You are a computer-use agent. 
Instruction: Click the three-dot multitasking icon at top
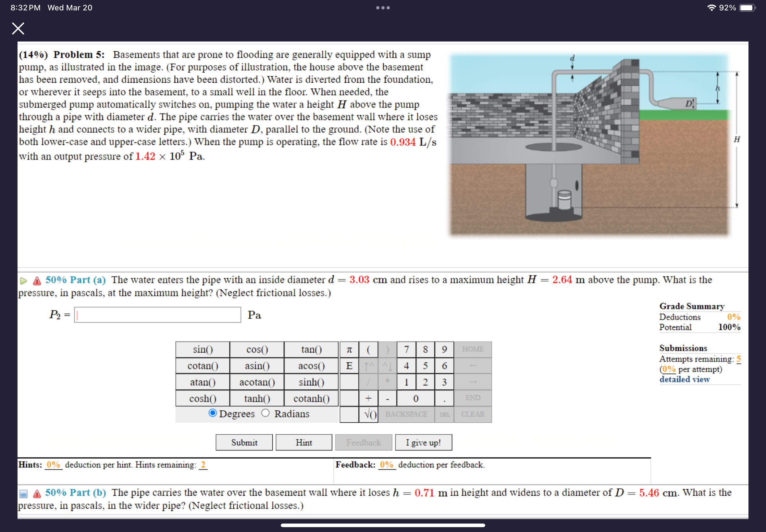click(382, 8)
